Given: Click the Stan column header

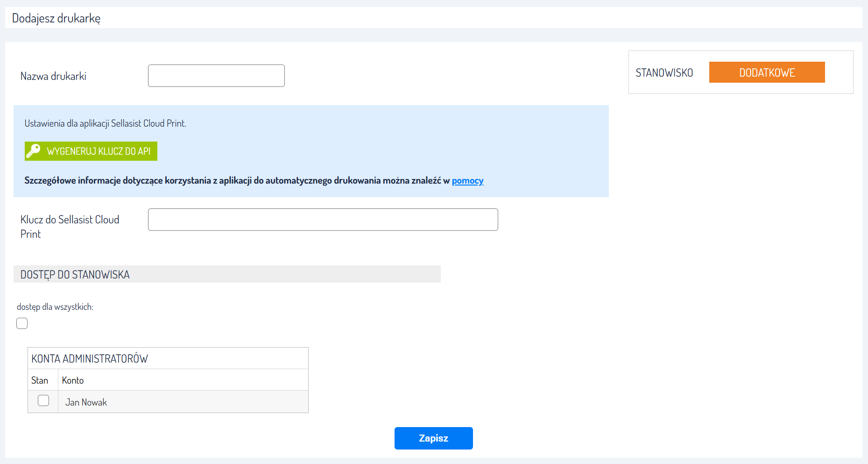Looking at the screenshot, I should pyautogui.click(x=40, y=380).
